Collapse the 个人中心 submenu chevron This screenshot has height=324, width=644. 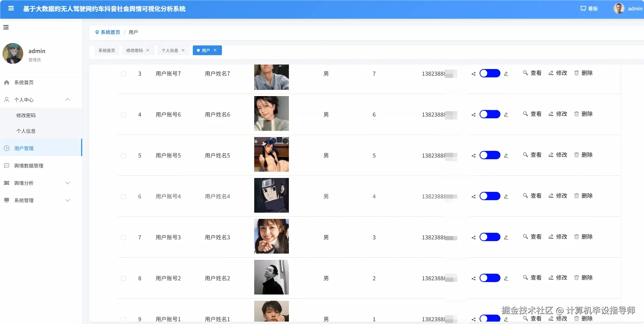(68, 100)
